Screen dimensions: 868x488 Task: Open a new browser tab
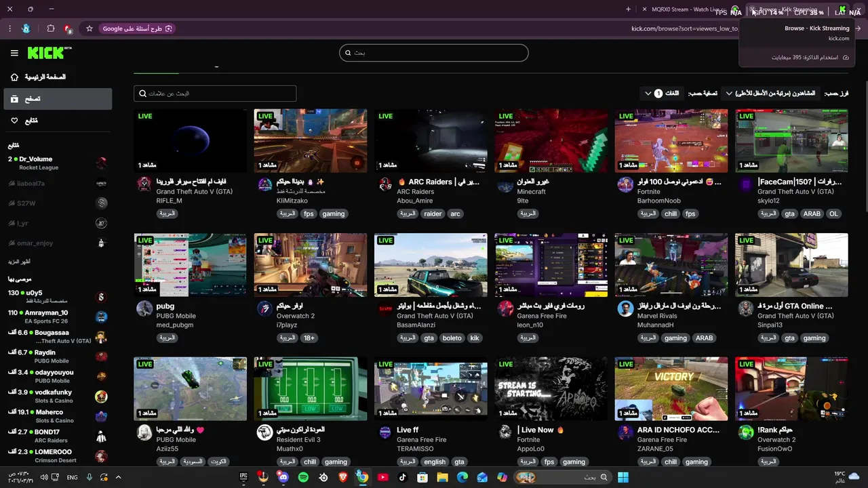628,9
